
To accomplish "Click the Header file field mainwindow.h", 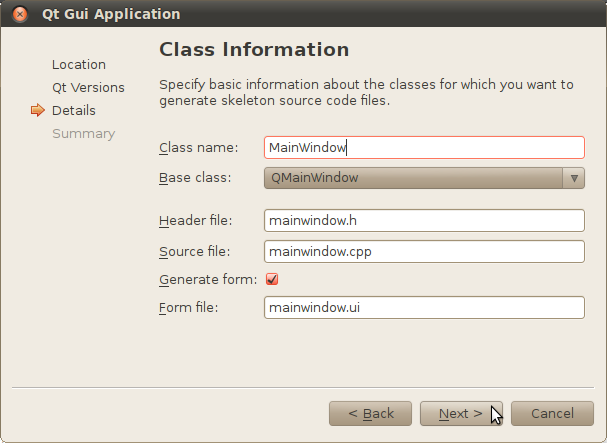I will 424,221.
